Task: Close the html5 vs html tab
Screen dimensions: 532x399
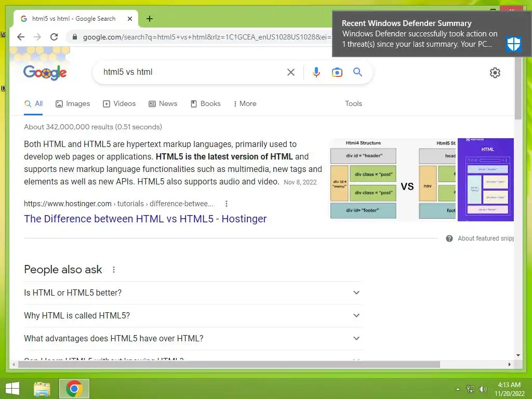Action: point(129,19)
